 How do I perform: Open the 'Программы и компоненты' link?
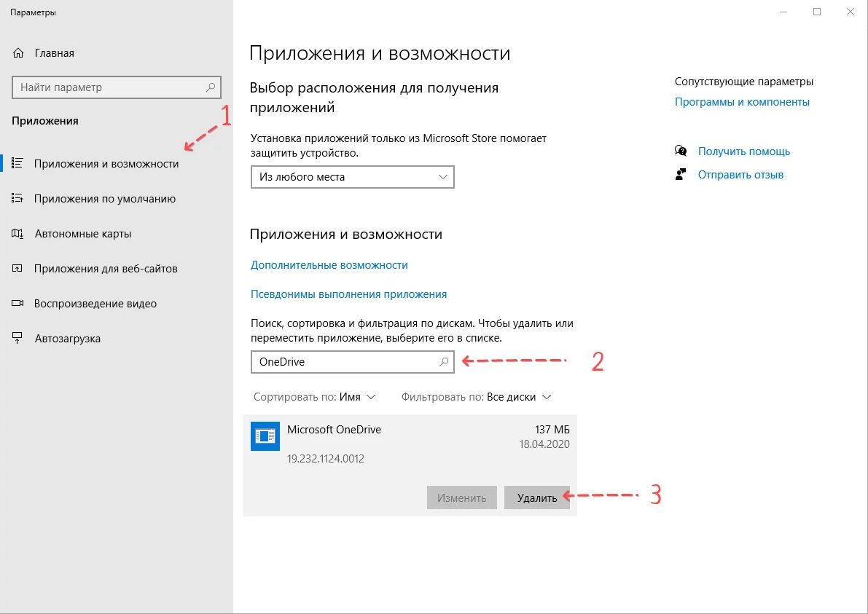(742, 102)
